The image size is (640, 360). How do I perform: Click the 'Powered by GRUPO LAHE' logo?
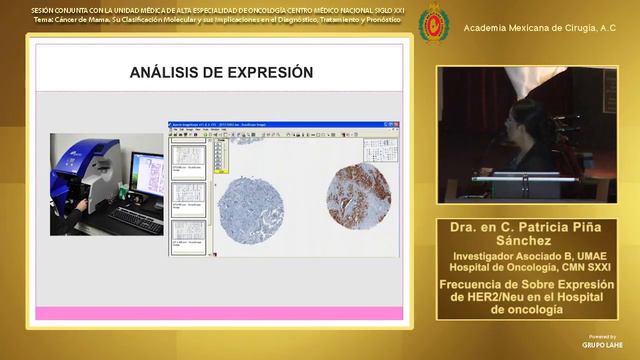pos(602,342)
